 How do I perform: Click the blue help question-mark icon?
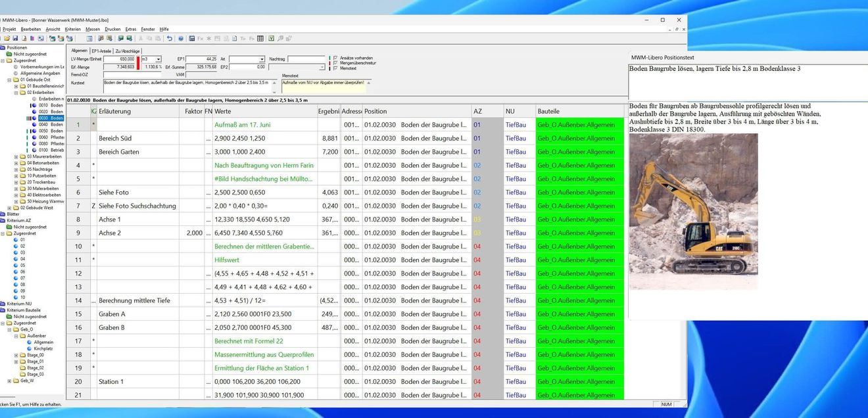181,38
